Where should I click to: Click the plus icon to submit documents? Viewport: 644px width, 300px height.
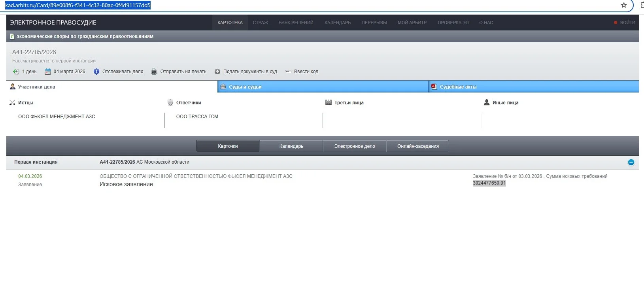coord(217,72)
